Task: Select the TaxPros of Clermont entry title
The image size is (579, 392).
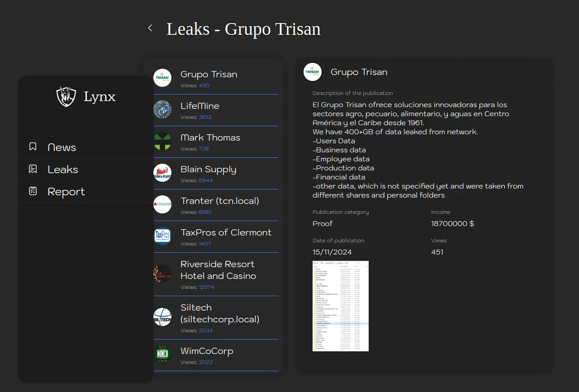Action: pos(226,232)
